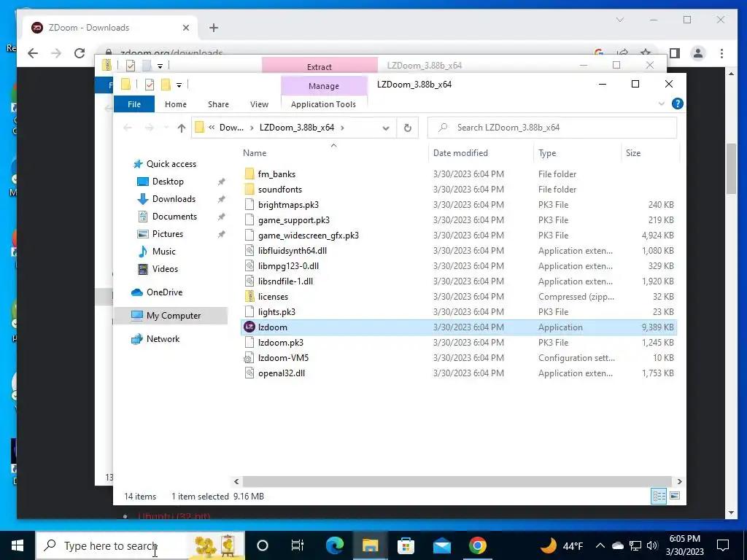Click the Manage contextual tab
The height and width of the screenshot is (560, 747).
coord(324,86)
